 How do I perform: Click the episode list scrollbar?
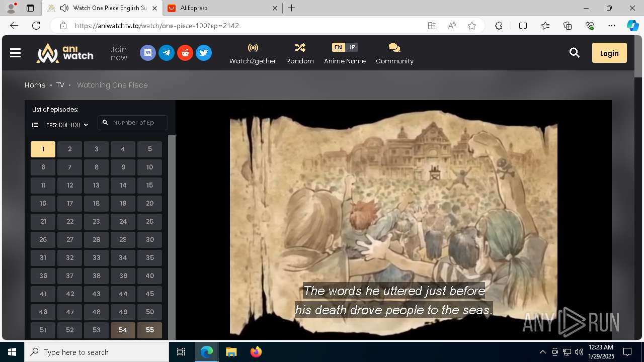(x=172, y=237)
